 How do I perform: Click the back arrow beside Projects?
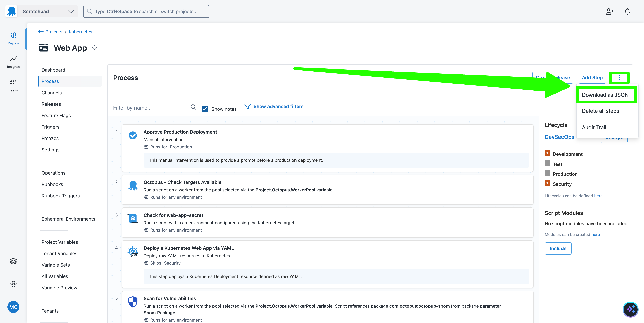(x=41, y=32)
